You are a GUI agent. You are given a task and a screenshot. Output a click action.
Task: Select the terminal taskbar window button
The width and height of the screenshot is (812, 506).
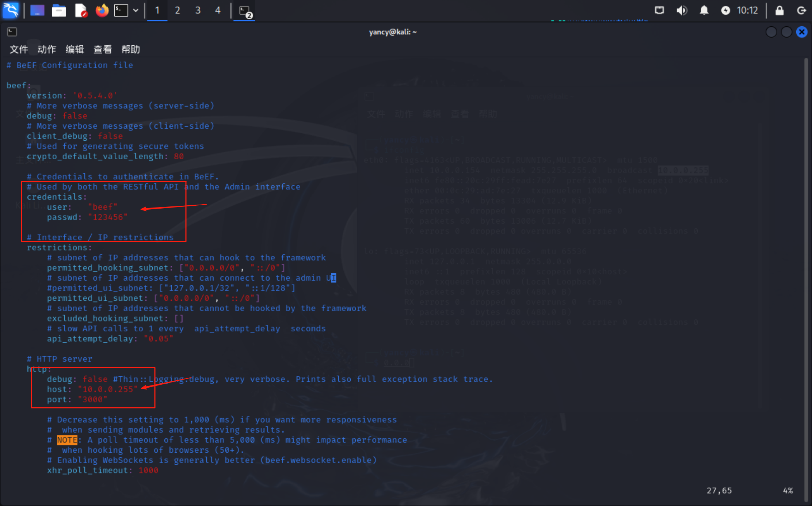point(244,11)
